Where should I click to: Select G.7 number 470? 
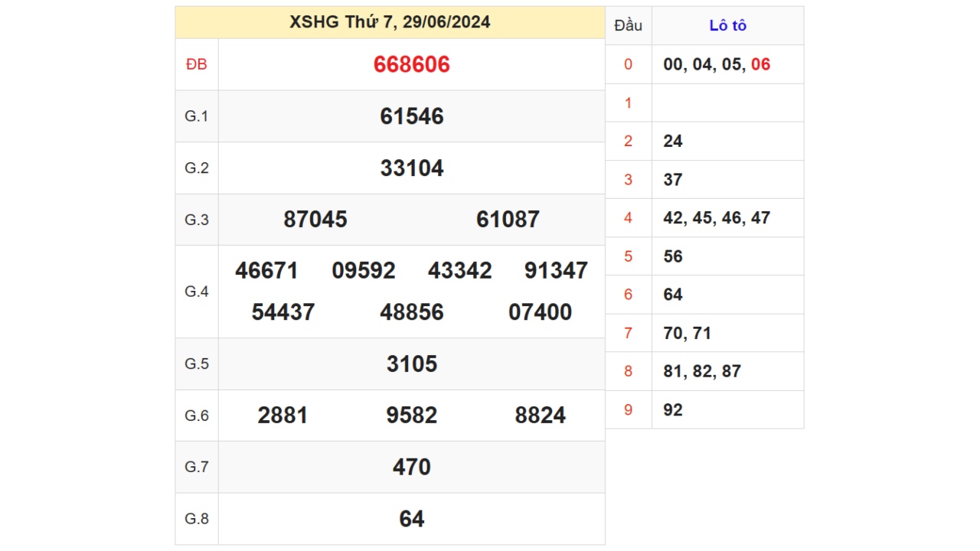pos(412,468)
